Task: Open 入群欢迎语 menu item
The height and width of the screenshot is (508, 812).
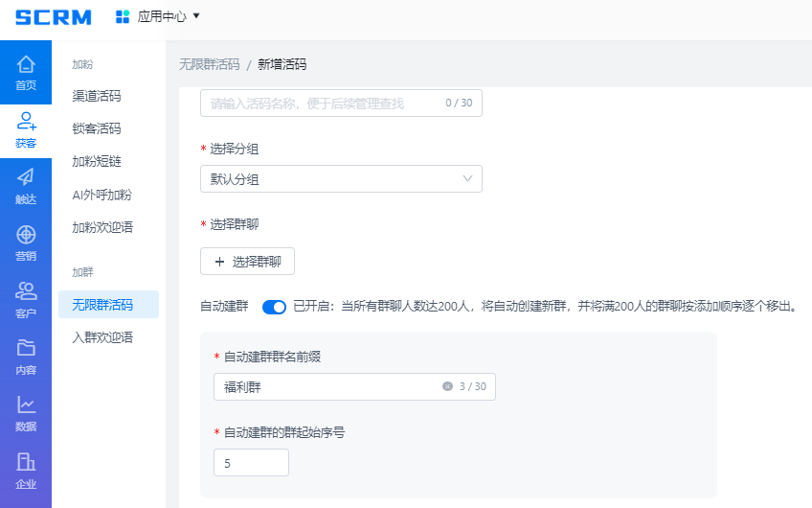Action: click(102, 337)
